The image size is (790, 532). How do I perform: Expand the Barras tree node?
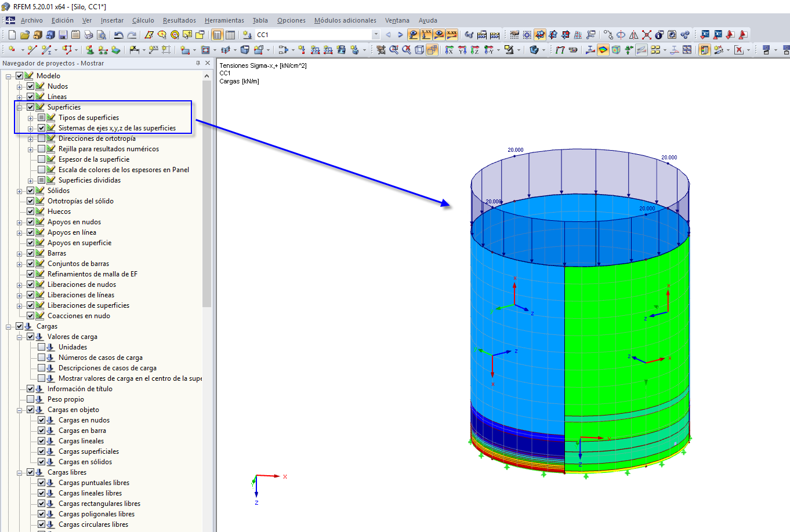(20, 253)
